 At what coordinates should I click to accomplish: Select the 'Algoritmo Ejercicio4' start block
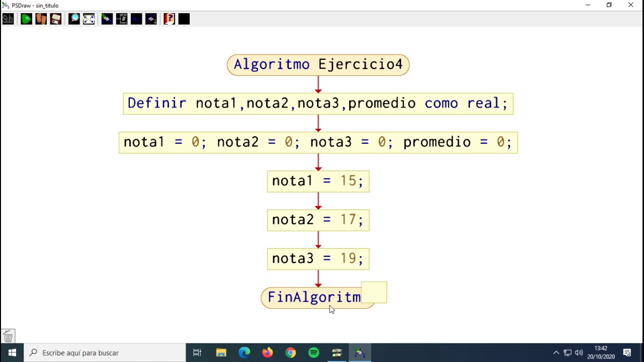click(318, 65)
